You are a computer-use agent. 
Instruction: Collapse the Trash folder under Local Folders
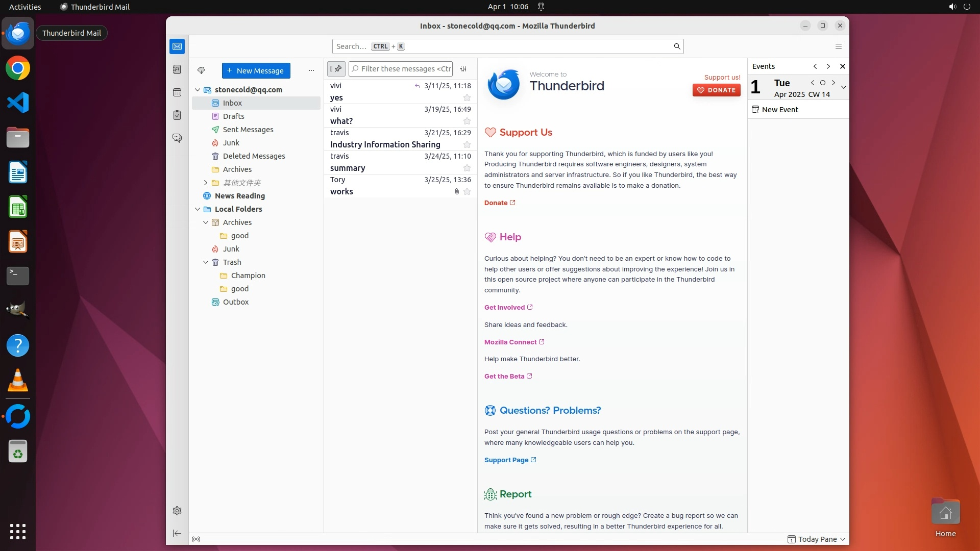206,262
